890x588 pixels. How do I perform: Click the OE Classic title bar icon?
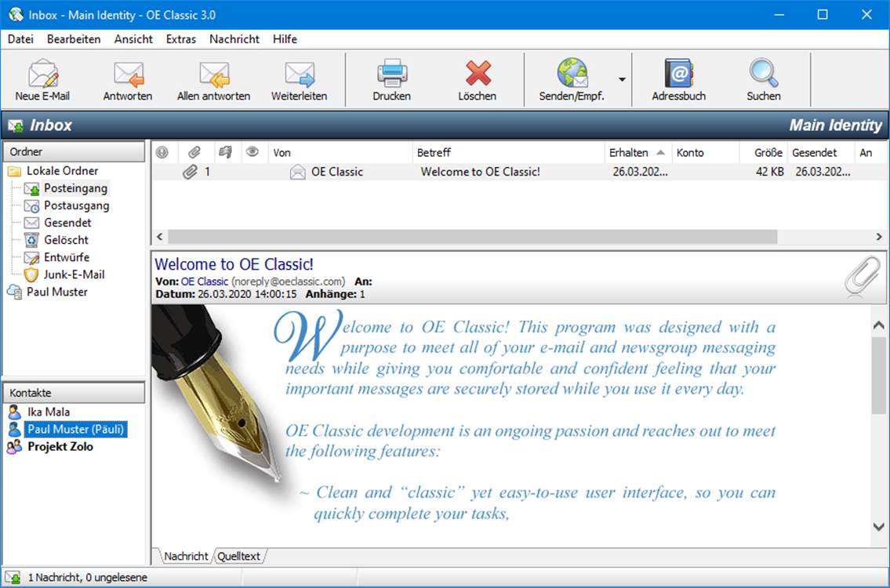point(16,15)
